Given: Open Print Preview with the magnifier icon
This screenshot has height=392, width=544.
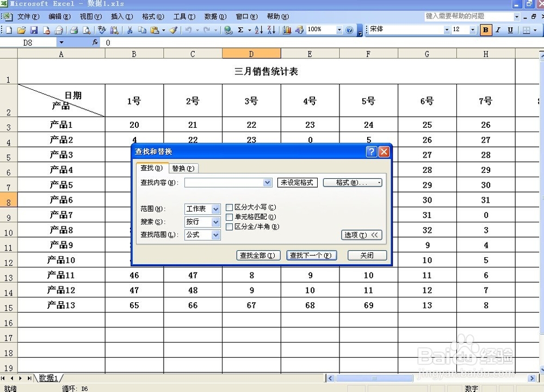Looking at the screenshot, I should pyautogui.click(x=86, y=29).
